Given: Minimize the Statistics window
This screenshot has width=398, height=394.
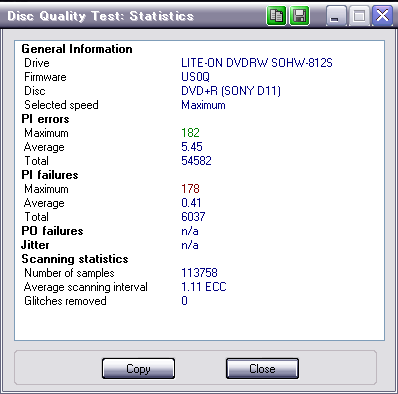Looking at the screenshot, I should (335, 15).
